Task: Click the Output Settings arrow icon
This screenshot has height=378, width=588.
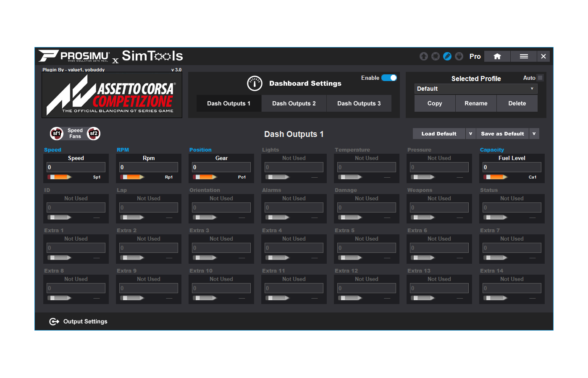Action: (54, 321)
